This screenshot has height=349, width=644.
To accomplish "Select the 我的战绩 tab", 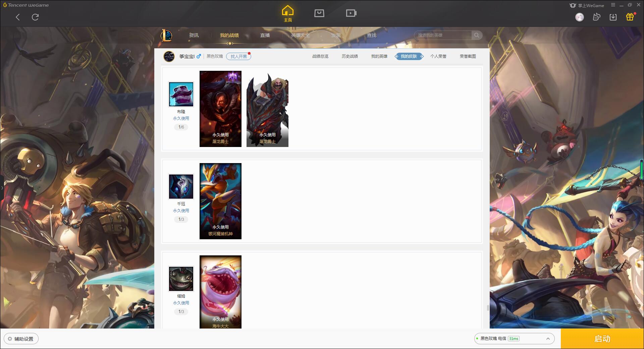I will 229,35.
